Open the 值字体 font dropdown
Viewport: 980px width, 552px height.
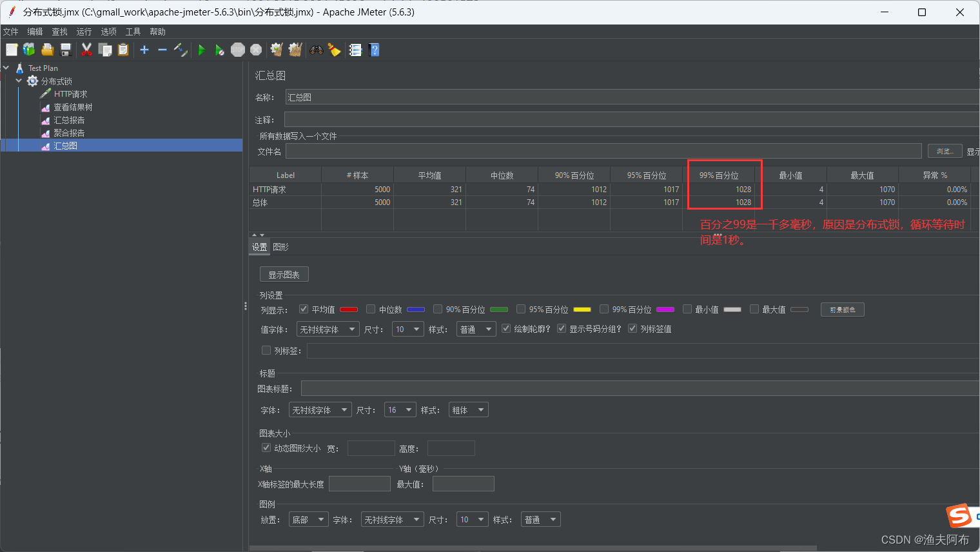[328, 329]
